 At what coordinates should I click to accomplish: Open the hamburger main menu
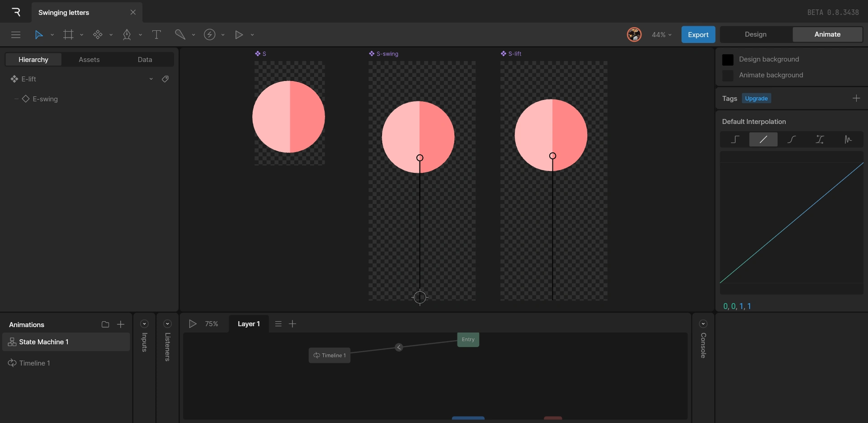(16, 35)
